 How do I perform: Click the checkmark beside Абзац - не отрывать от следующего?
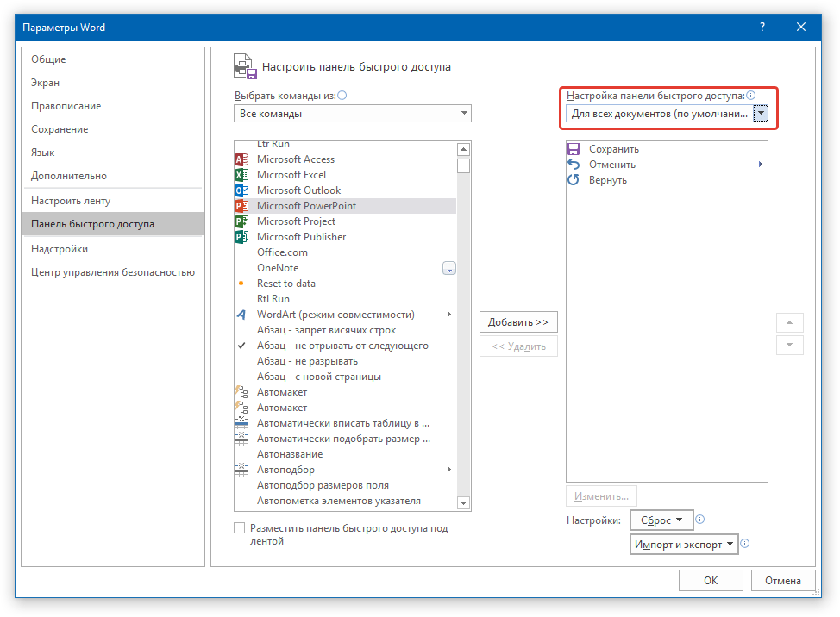[x=241, y=346]
